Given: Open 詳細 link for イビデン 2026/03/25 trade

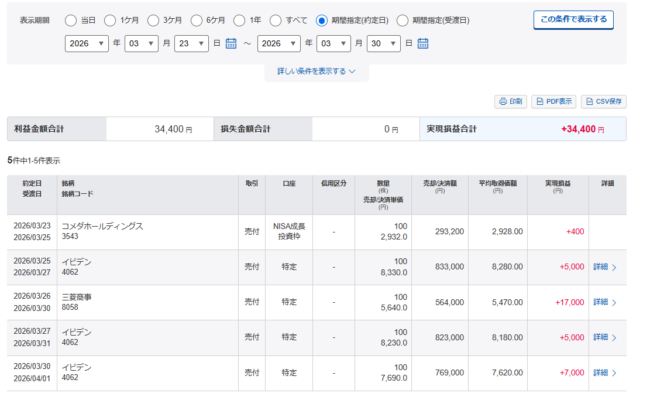Looking at the screenshot, I should pyautogui.click(x=605, y=267).
